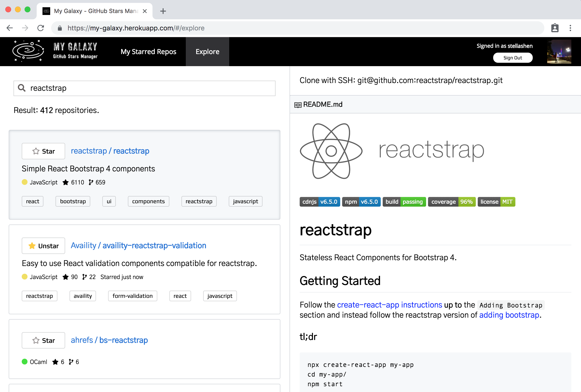This screenshot has width=581, height=392.
Task: Open create-react-app instructions link
Action: [390, 305]
